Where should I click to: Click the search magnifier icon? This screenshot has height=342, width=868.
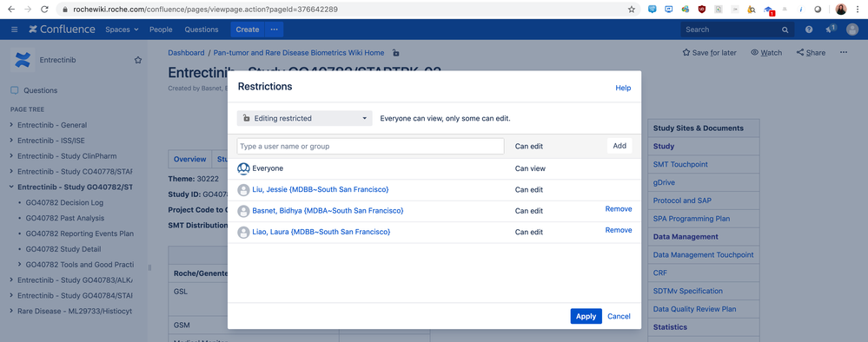point(785,30)
